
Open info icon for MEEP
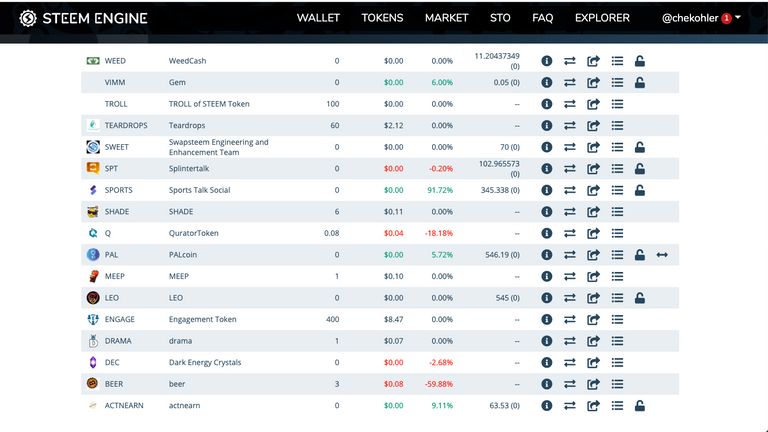point(547,276)
